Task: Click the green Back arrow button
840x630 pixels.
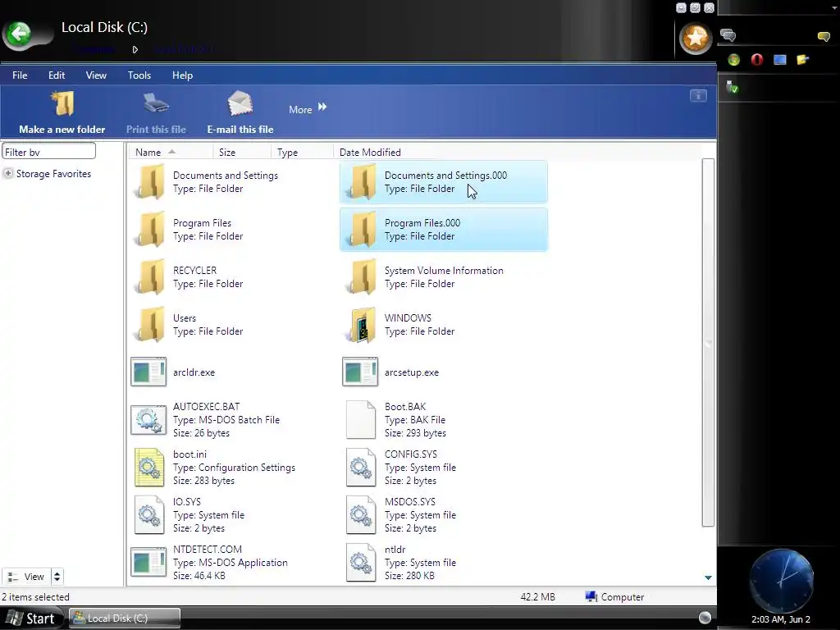Action: (x=20, y=34)
